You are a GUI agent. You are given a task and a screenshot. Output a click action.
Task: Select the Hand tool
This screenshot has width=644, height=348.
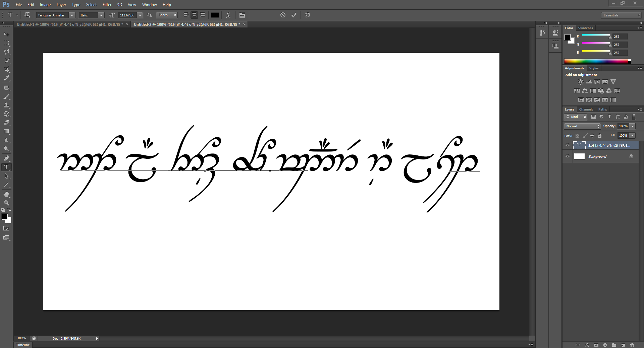click(6, 194)
